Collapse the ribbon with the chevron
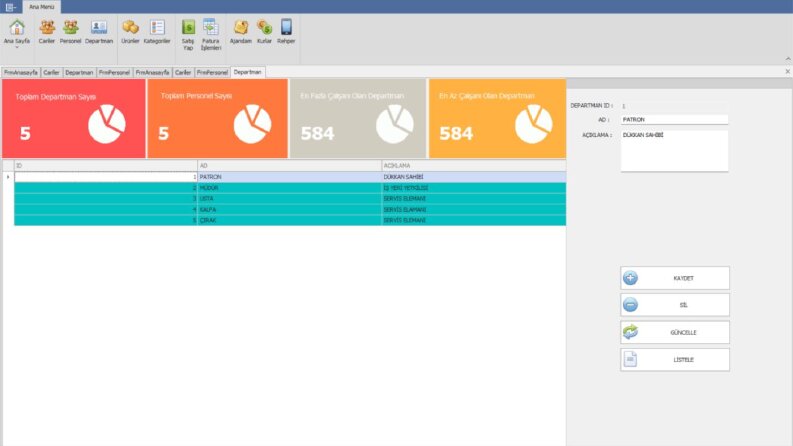This screenshot has width=793, height=446. pyautogui.click(x=787, y=59)
